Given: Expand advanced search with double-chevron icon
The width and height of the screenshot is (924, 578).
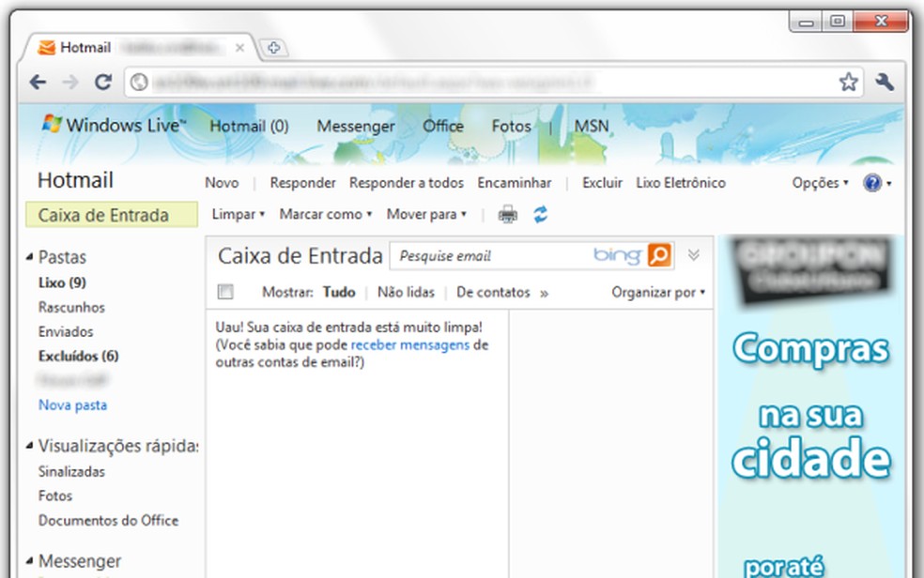Looking at the screenshot, I should [x=693, y=254].
